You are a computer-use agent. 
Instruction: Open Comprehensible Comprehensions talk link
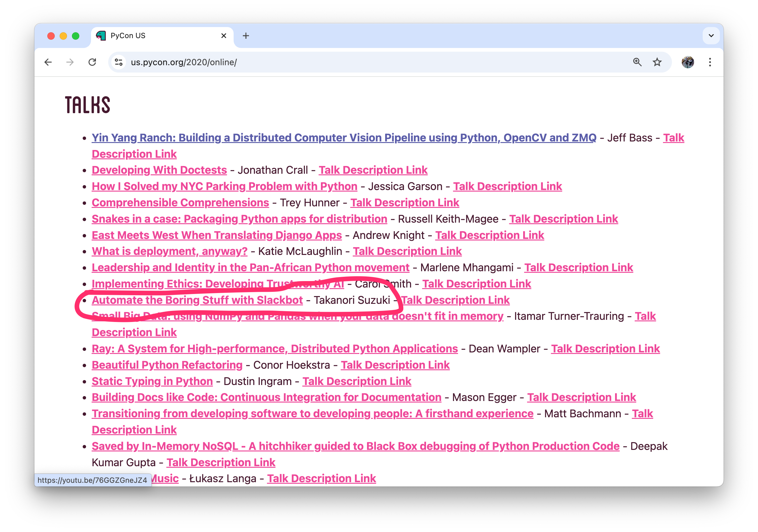(x=180, y=203)
